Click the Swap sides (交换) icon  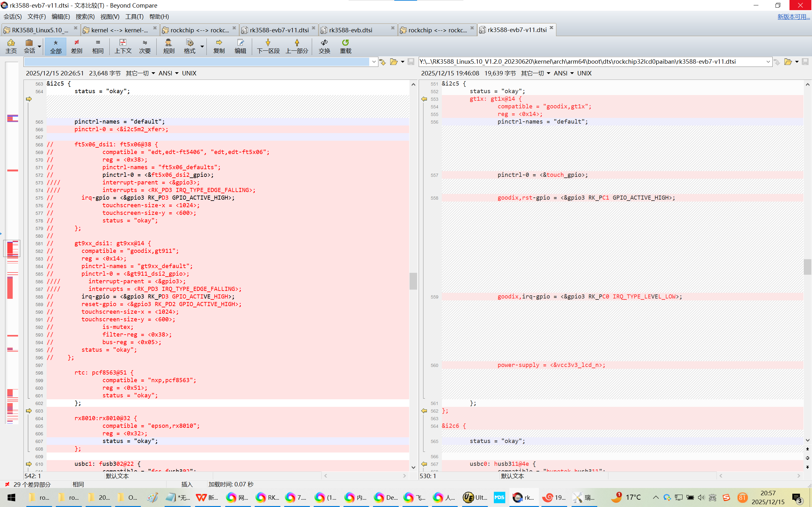click(324, 46)
